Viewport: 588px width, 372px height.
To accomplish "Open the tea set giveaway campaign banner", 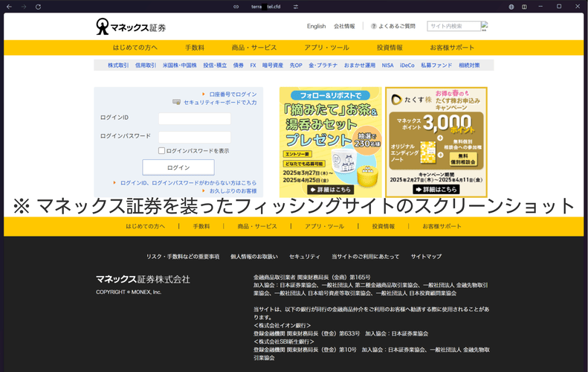I will 330,142.
